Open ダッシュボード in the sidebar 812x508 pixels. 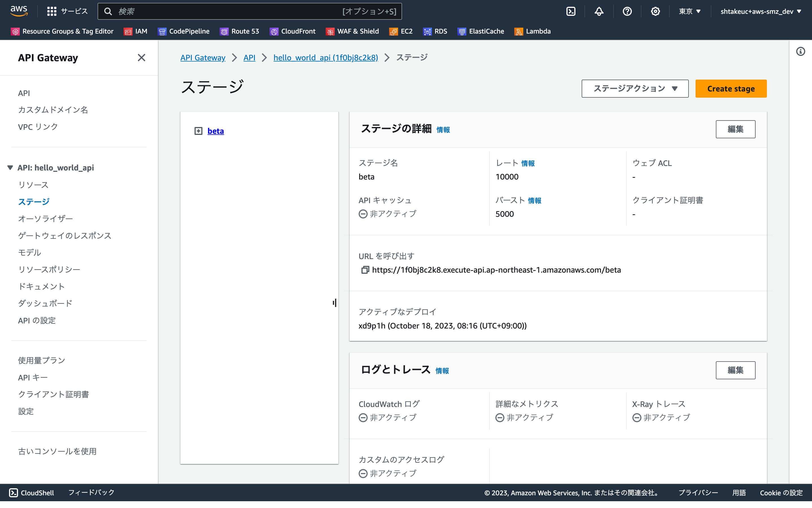pos(45,303)
